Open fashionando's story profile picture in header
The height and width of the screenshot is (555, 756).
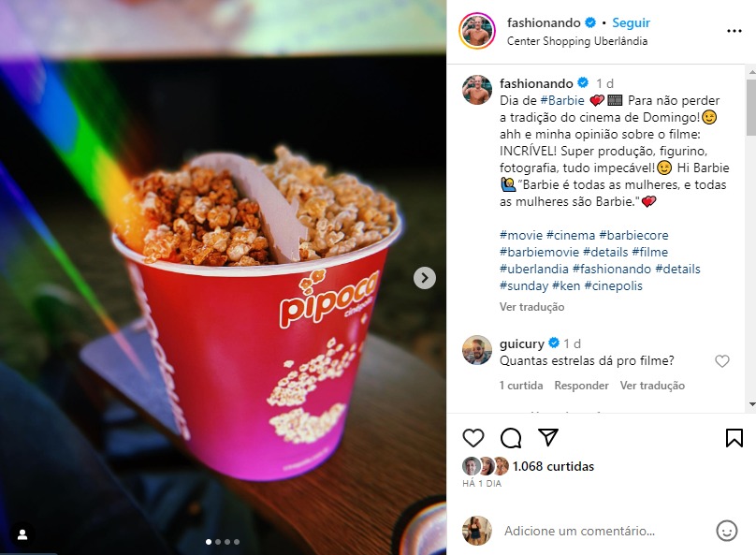(x=477, y=31)
